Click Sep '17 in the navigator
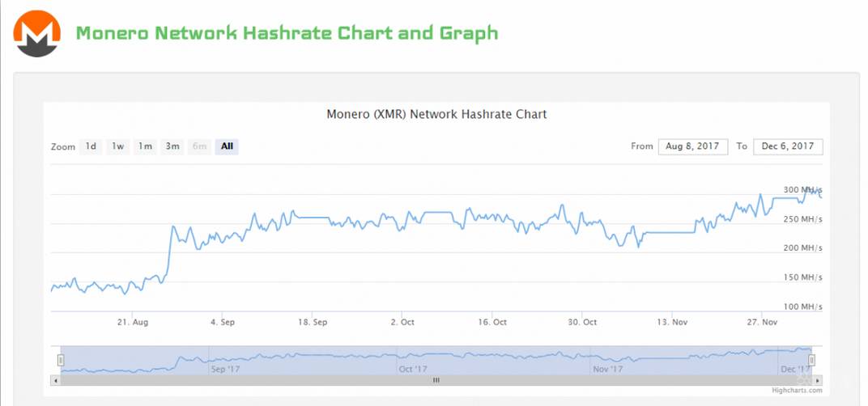The image size is (868, 406). pyautogui.click(x=225, y=369)
